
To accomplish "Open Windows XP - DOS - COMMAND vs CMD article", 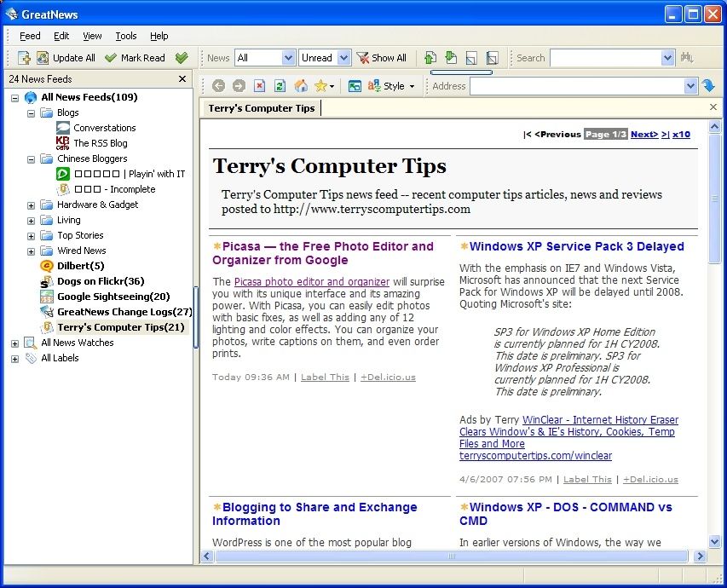I will (x=566, y=514).
